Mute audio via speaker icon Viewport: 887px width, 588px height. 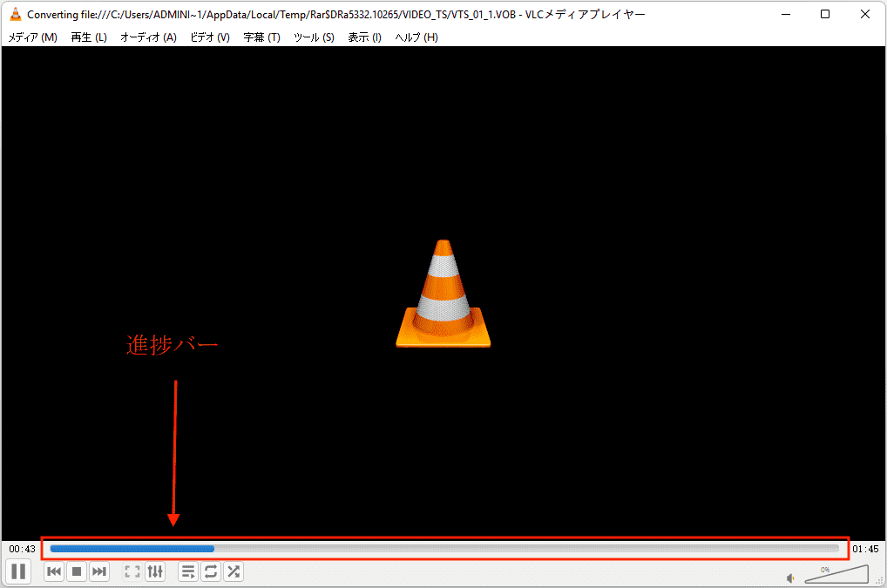(x=791, y=578)
